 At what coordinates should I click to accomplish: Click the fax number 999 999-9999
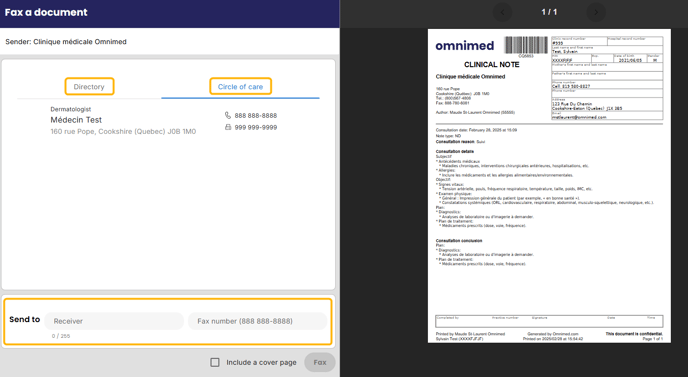pos(256,127)
